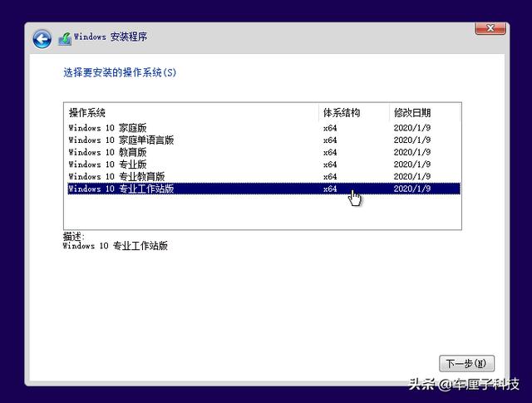
Task: Click date cell of 专业教育版 row
Action: pyautogui.click(x=412, y=177)
